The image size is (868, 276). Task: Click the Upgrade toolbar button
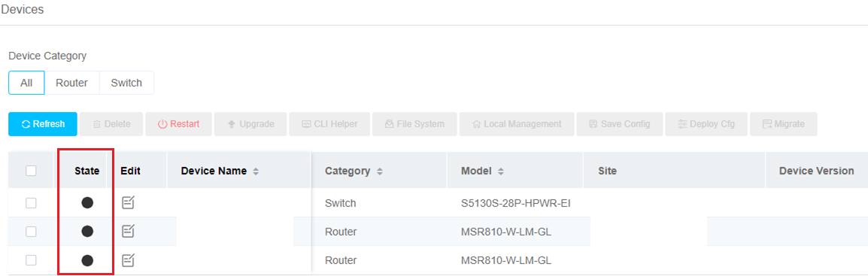click(250, 124)
